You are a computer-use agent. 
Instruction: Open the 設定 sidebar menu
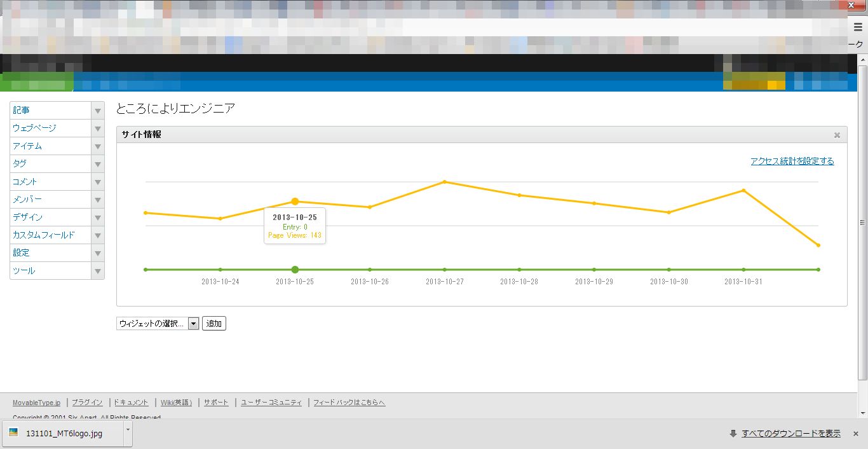coord(51,253)
